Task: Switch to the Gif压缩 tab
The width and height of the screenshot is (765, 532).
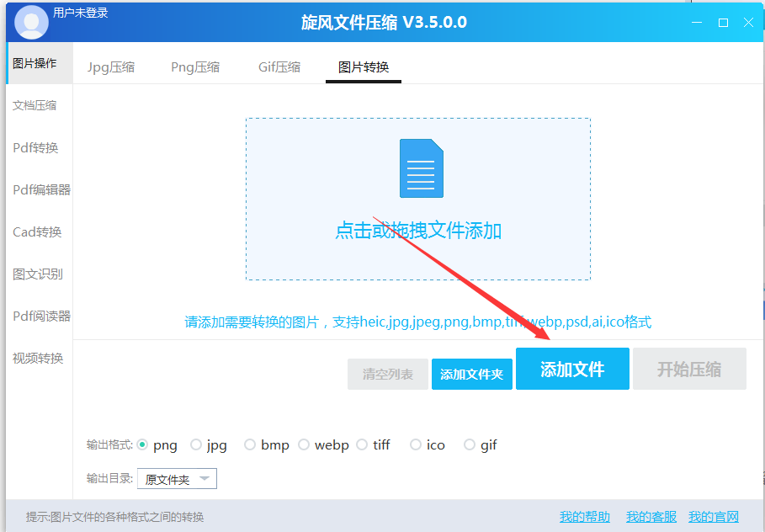Action: [279, 66]
